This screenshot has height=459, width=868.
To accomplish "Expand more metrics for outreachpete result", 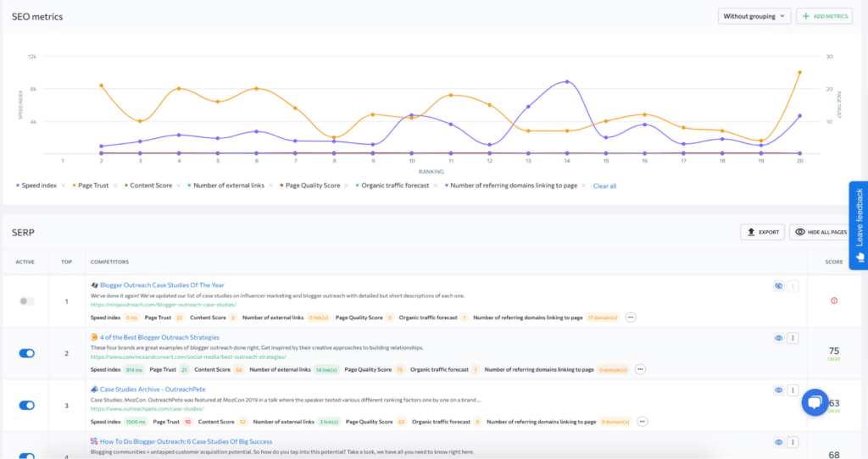I will [643, 422].
